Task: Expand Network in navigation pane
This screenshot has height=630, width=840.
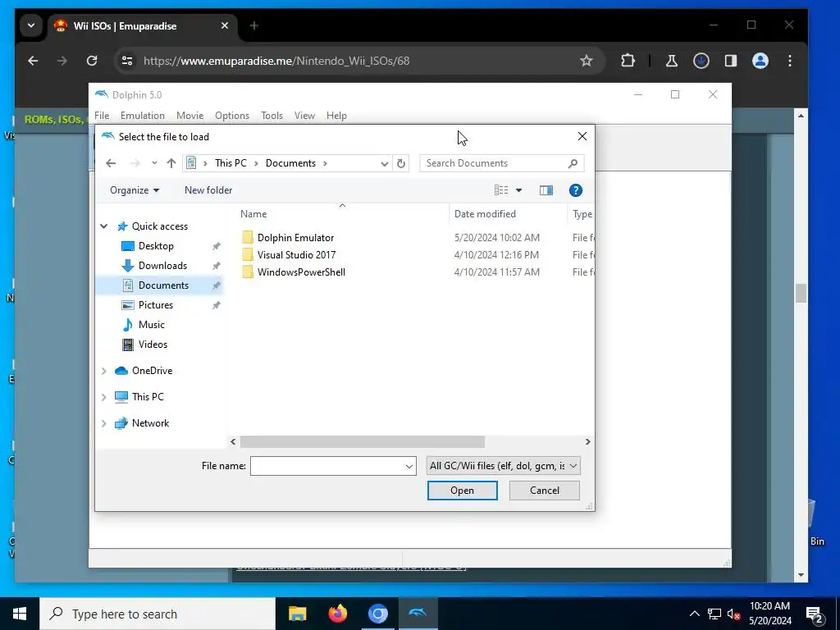Action: (x=104, y=423)
